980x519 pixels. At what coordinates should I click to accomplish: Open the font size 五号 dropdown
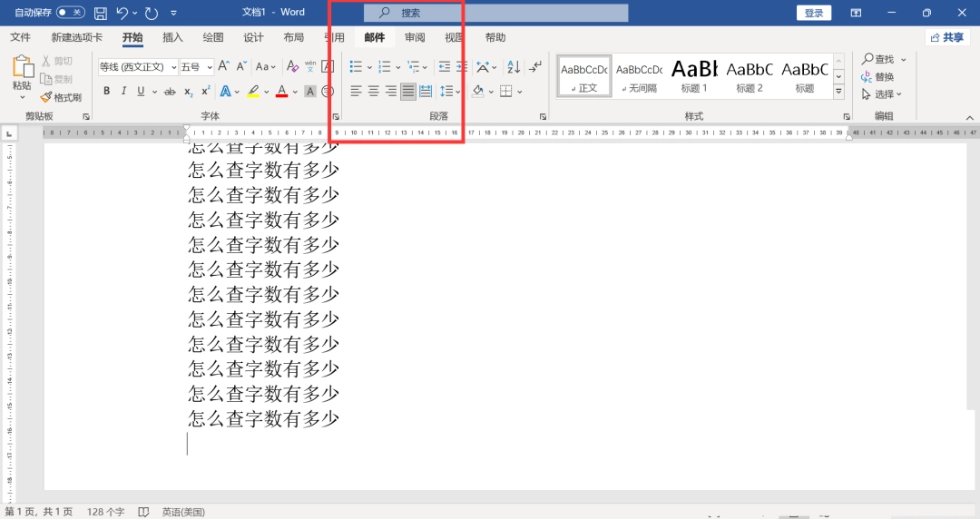point(210,67)
